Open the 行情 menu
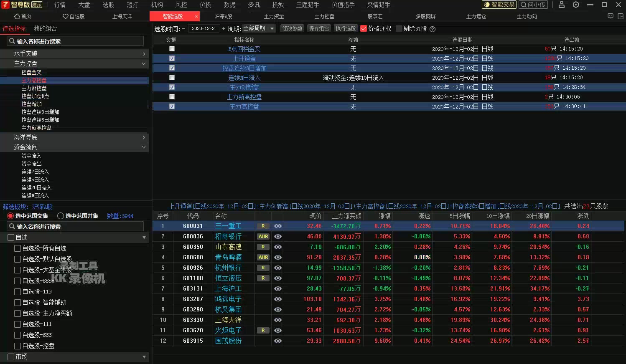This screenshot has height=364, width=626. click(60, 5)
